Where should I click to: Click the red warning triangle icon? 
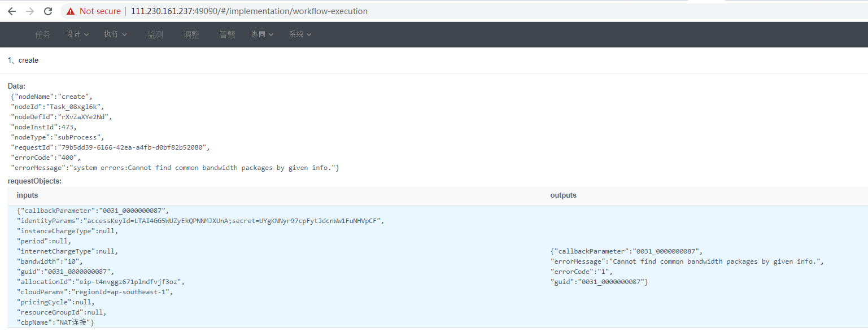[70, 11]
